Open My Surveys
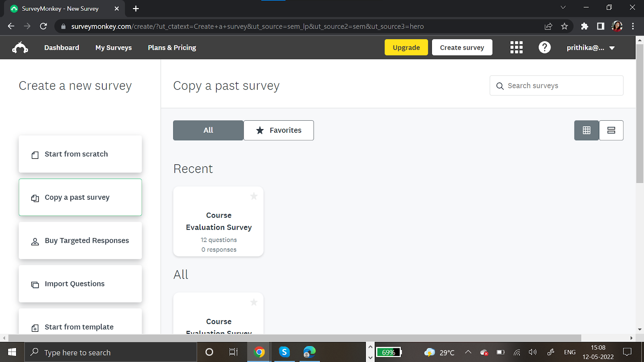The image size is (644, 362). click(114, 47)
